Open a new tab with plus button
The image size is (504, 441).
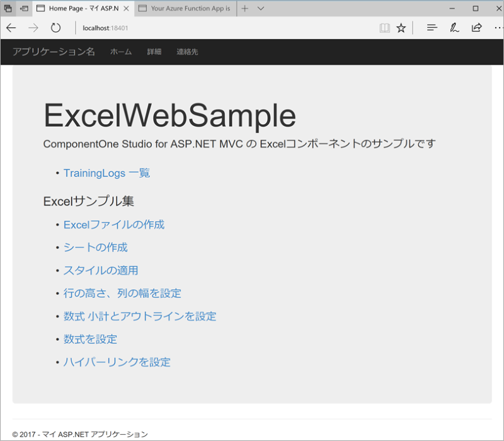pyautogui.click(x=244, y=8)
